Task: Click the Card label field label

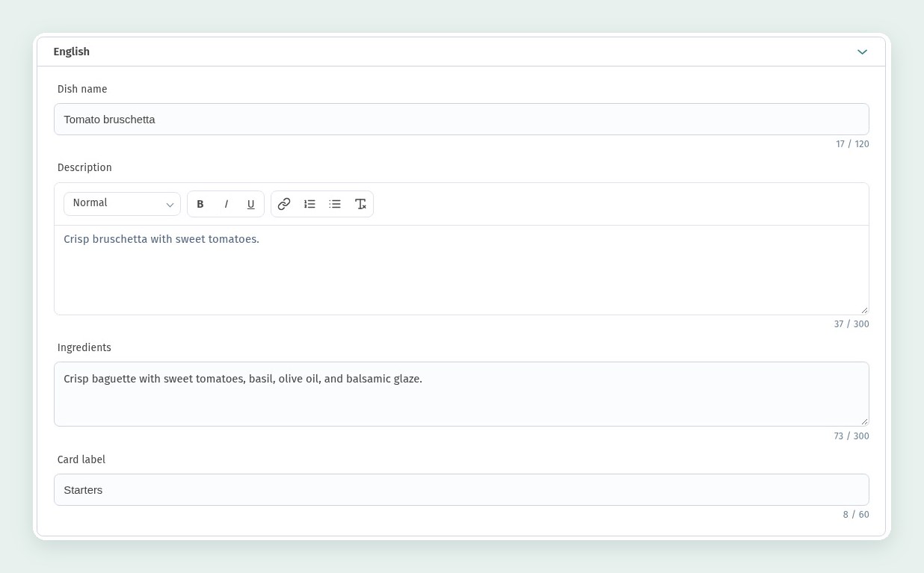Action: pos(81,459)
